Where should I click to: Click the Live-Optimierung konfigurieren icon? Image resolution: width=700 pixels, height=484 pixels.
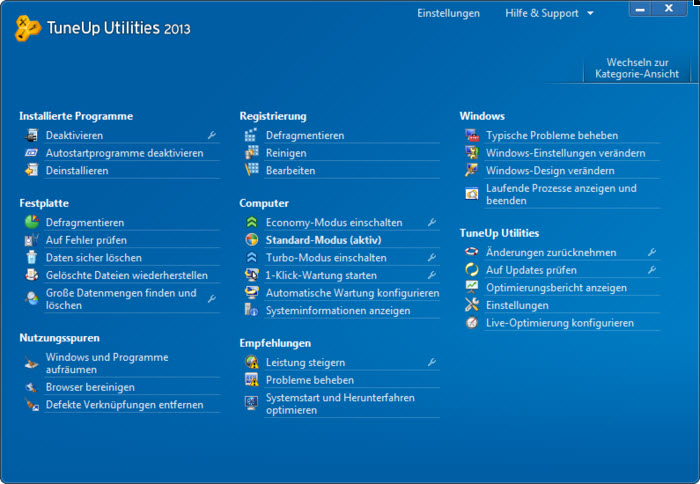472,323
